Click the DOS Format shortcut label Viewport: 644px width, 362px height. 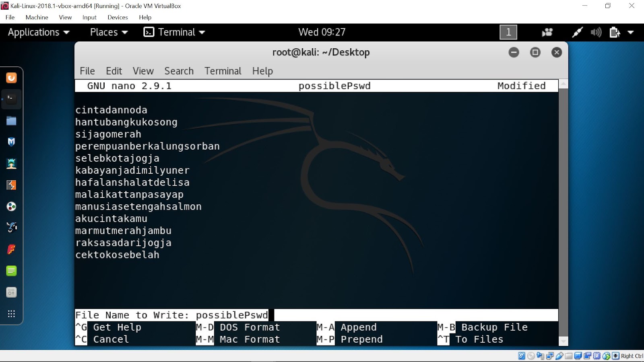point(250,327)
